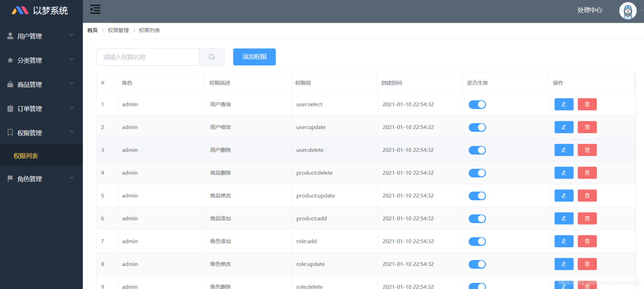This screenshot has height=289, width=644.
Task: Click the 添加权限 button
Action: coord(254,57)
